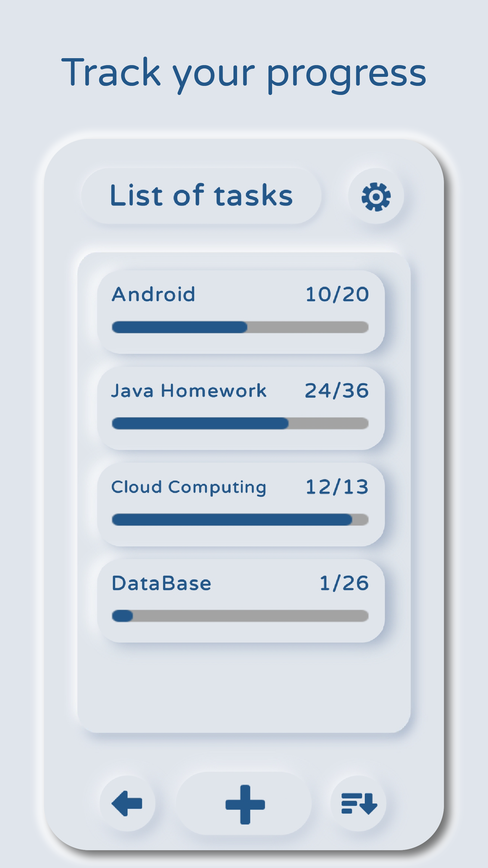Click the Cloud Computing progress bar
The width and height of the screenshot is (488, 868).
240,520
